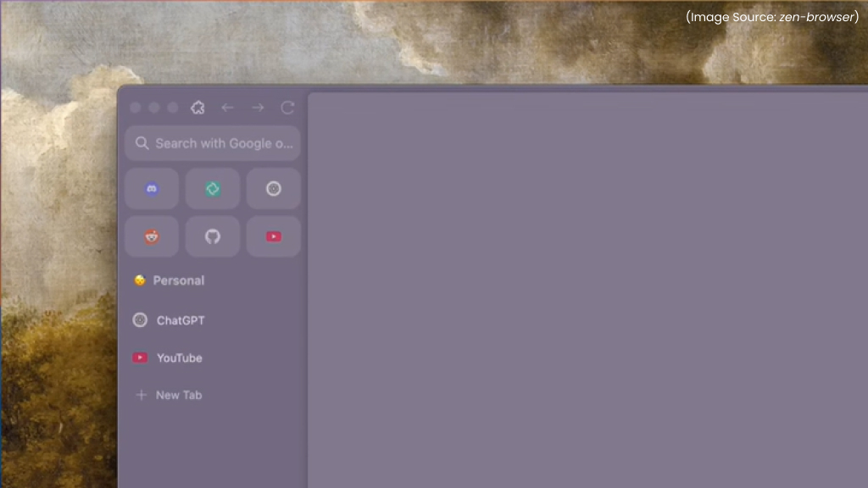868x488 pixels.
Task: Switch to the ChatGPT tab in the sidebar list
Action: [180, 320]
